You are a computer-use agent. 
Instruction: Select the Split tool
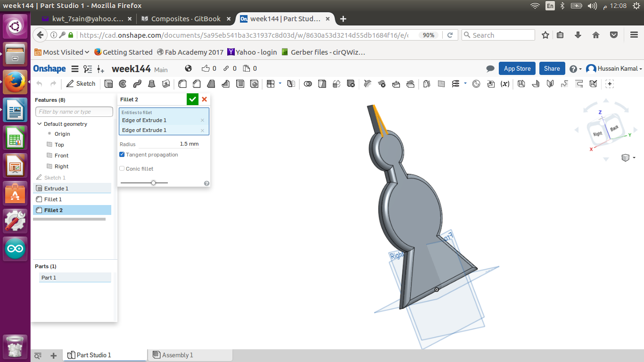pyautogui.click(x=322, y=84)
